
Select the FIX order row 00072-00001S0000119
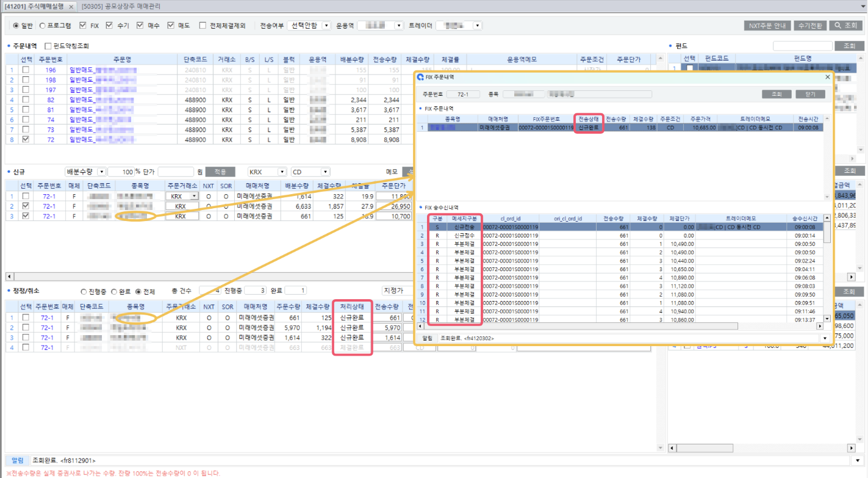click(620, 128)
